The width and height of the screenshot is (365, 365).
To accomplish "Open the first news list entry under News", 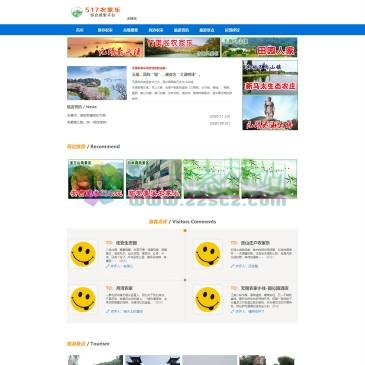I will click(x=86, y=115).
